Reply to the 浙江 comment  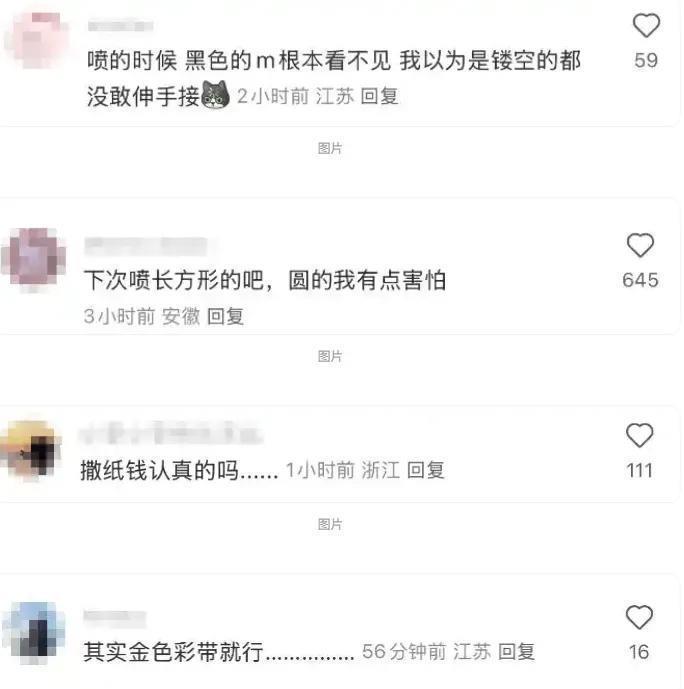pyautogui.click(x=426, y=470)
